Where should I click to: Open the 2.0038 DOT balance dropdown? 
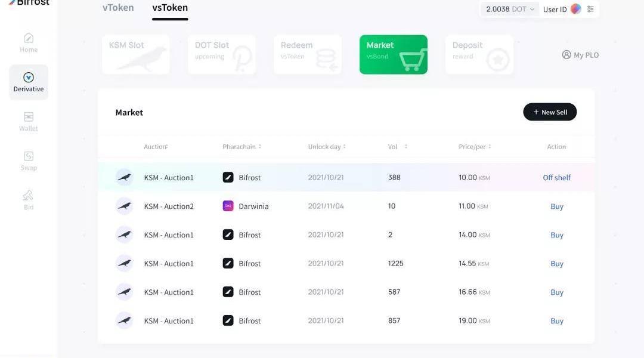(x=510, y=9)
